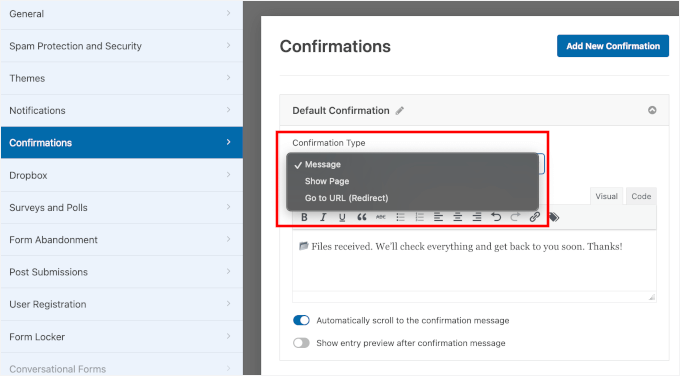The height and width of the screenshot is (376, 680).
Task: Select Confirmations settings section
Action: (x=122, y=143)
